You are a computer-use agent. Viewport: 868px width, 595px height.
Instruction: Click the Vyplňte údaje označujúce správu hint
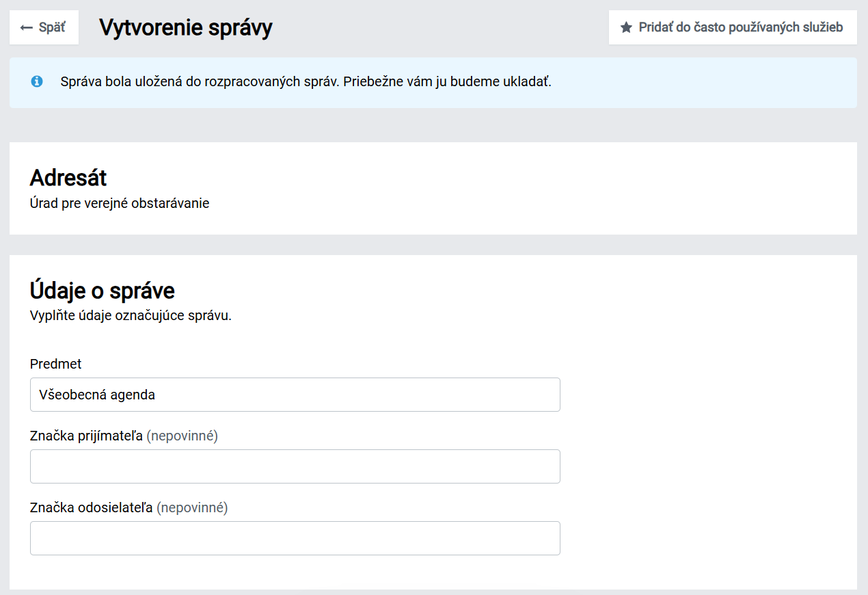[131, 317]
